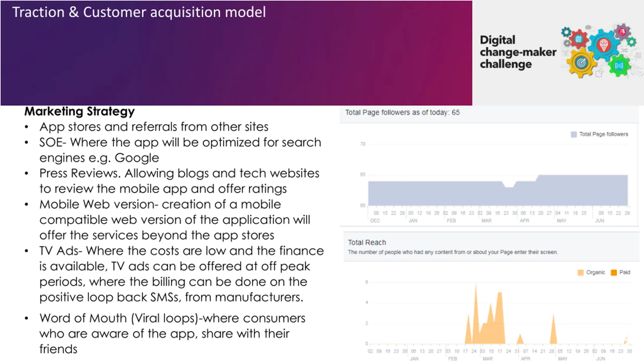Screen dimensions: 644x362
Task: Click the Total Page followers as of today label
Action: coord(402,112)
